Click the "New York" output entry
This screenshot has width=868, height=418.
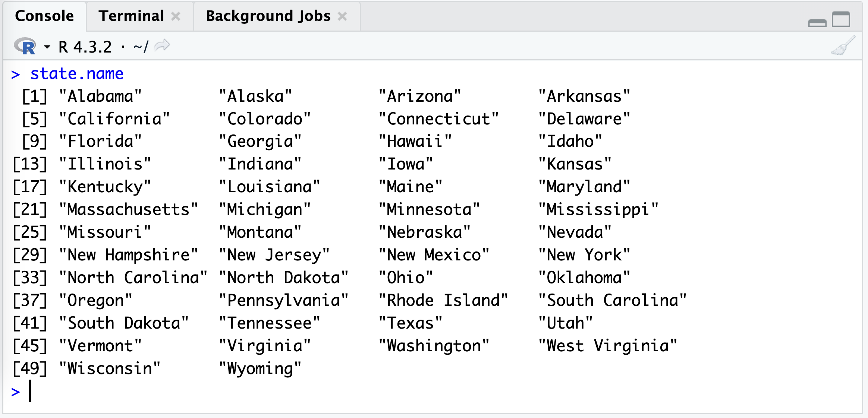tap(584, 255)
